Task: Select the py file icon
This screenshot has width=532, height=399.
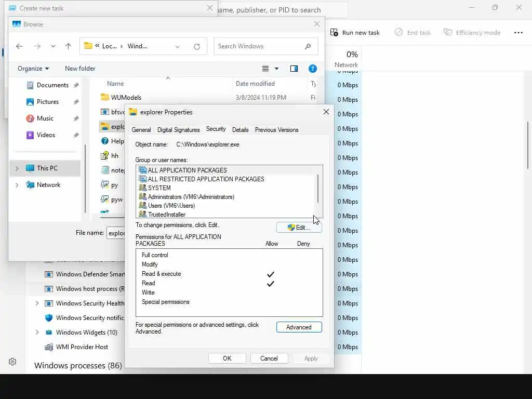Action: [x=104, y=185]
